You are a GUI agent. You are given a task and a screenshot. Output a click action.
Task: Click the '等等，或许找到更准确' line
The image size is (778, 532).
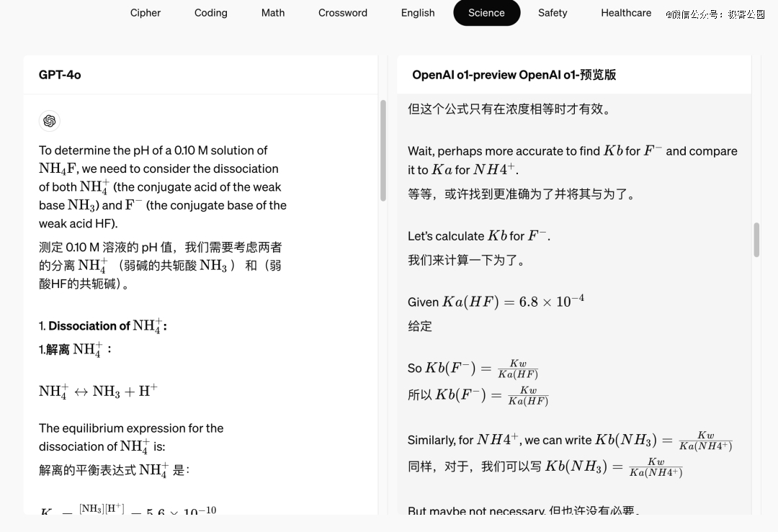click(522, 194)
